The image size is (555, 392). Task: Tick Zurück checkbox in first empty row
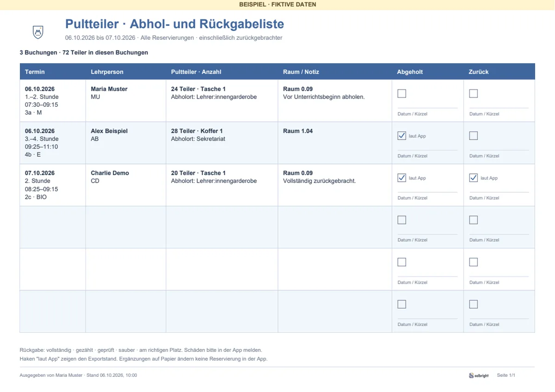[x=474, y=220]
